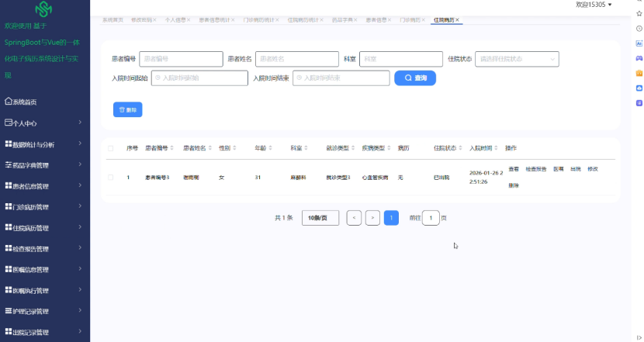Sort the table by 就诊类型

pos(353,148)
